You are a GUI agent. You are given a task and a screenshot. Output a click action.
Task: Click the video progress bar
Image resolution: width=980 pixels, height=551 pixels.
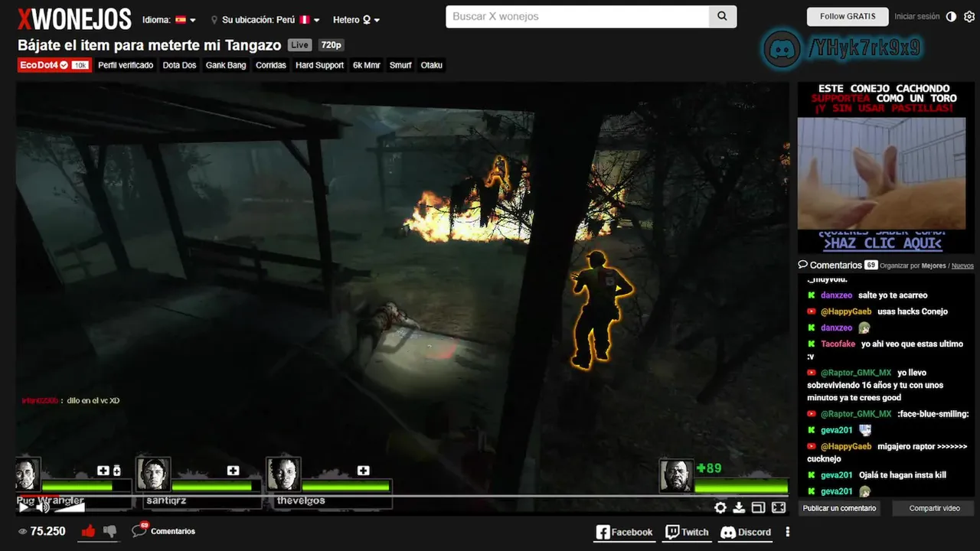(x=403, y=496)
